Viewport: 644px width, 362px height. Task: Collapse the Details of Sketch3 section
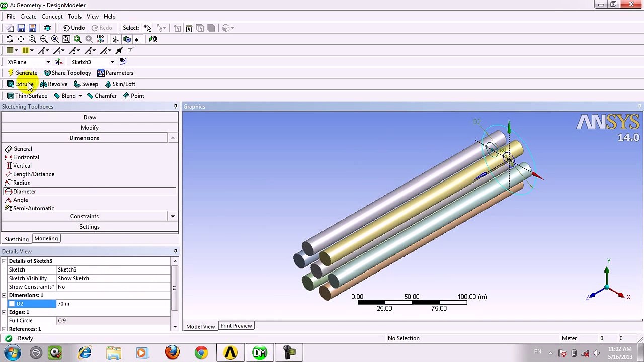[x=4, y=261]
